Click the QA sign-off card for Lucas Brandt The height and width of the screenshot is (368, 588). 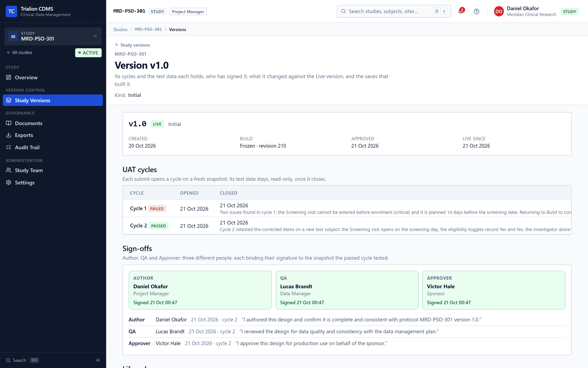click(347, 290)
